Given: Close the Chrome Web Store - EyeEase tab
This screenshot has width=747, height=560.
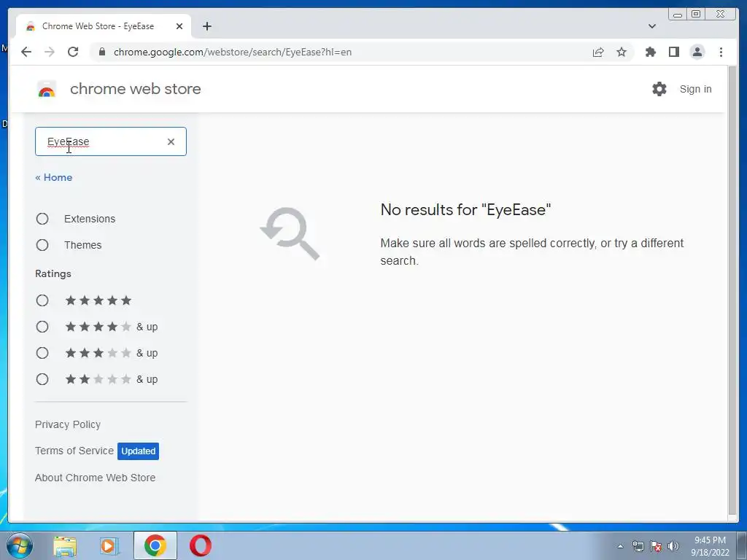Looking at the screenshot, I should click(179, 26).
